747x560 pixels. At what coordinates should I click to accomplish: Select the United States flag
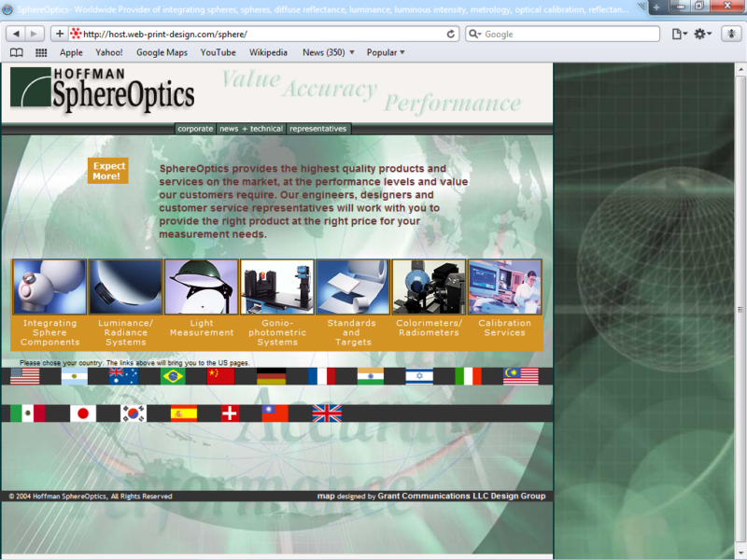[25, 376]
